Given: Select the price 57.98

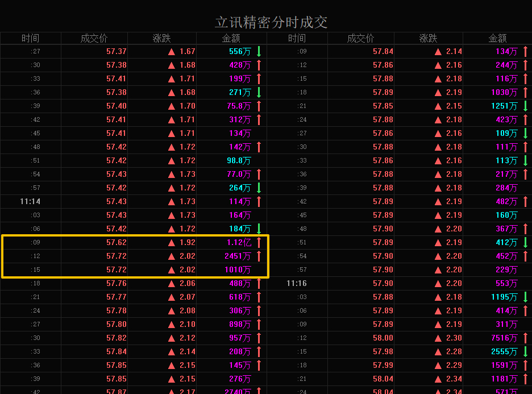Looking at the screenshot, I should [x=383, y=351].
